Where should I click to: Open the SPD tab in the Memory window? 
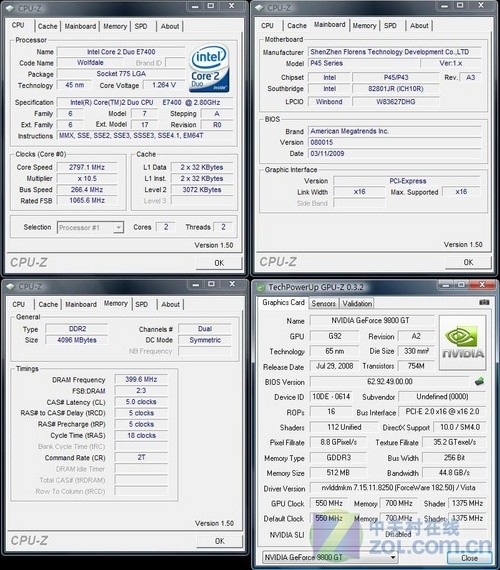141,304
